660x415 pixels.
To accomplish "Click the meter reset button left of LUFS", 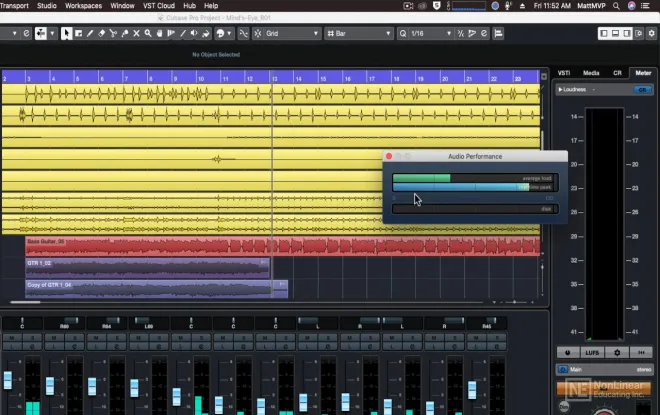I will point(567,353).
